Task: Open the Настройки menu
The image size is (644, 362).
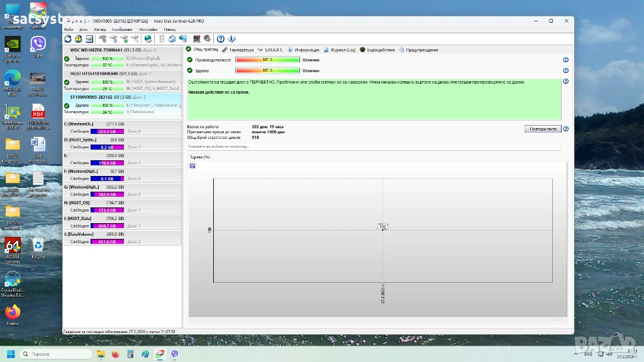Action: (x=148, y=30)
